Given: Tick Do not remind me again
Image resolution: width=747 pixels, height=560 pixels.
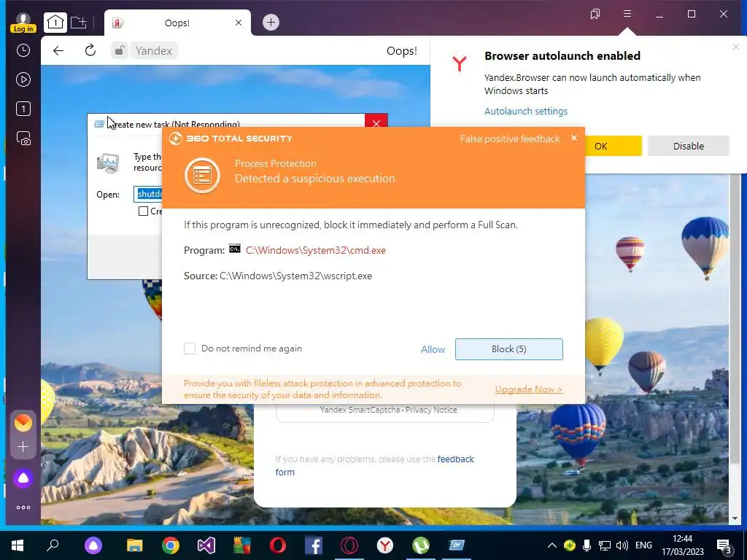Looking at the screenshot, I should point(190,349).
